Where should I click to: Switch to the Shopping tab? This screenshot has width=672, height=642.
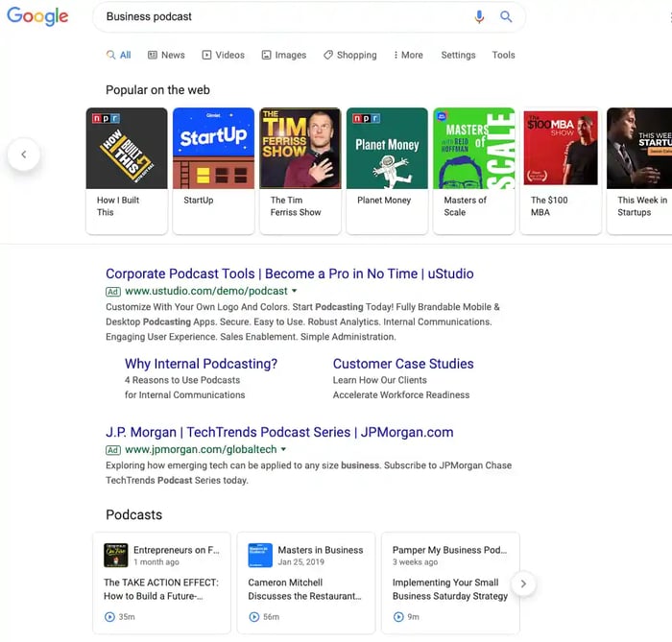350,55
